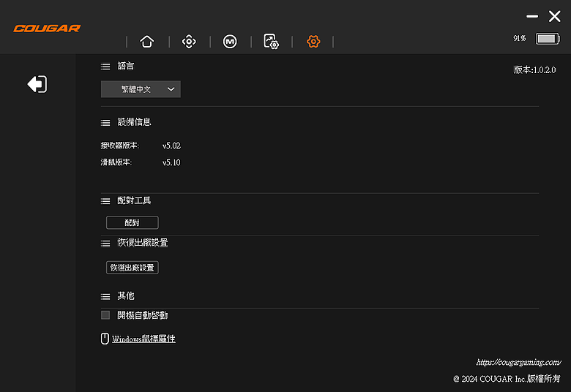This screenshot has height=392, width=571.
Task: Click the COUGAR logo
Action: click(47, 29)
